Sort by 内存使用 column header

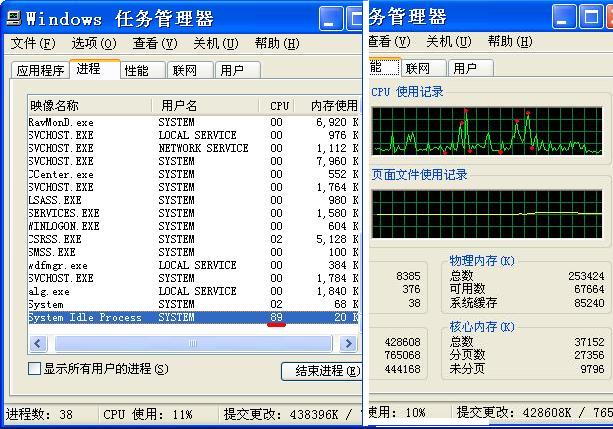328,106
